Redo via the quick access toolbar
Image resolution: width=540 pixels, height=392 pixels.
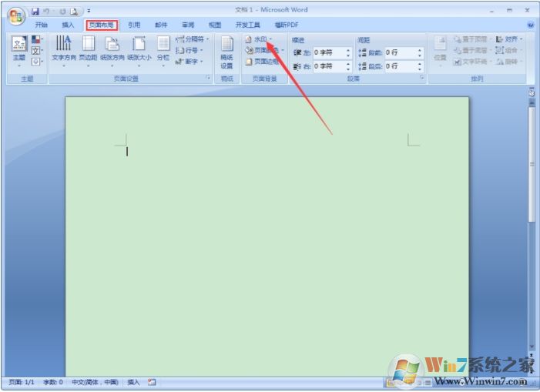click(62, 12)
